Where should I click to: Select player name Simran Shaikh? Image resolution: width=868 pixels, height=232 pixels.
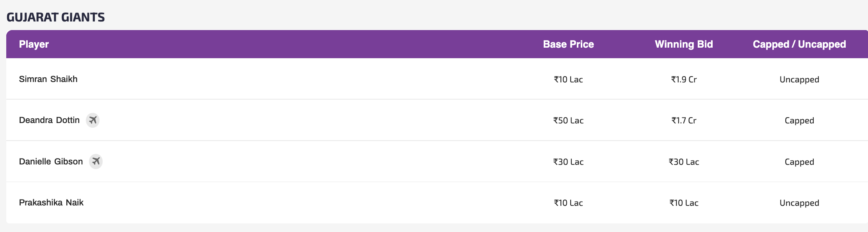pyautogui.click(x=48, y=79)
